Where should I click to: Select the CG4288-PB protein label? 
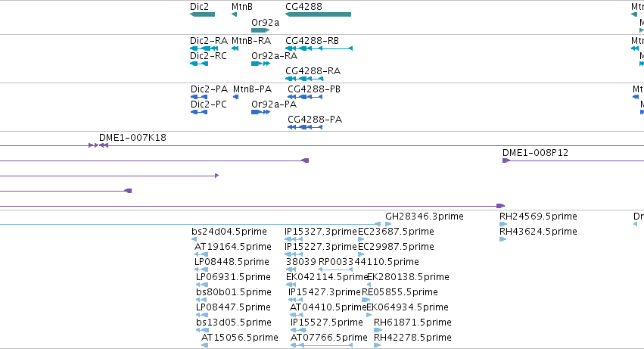pos(314,89)
